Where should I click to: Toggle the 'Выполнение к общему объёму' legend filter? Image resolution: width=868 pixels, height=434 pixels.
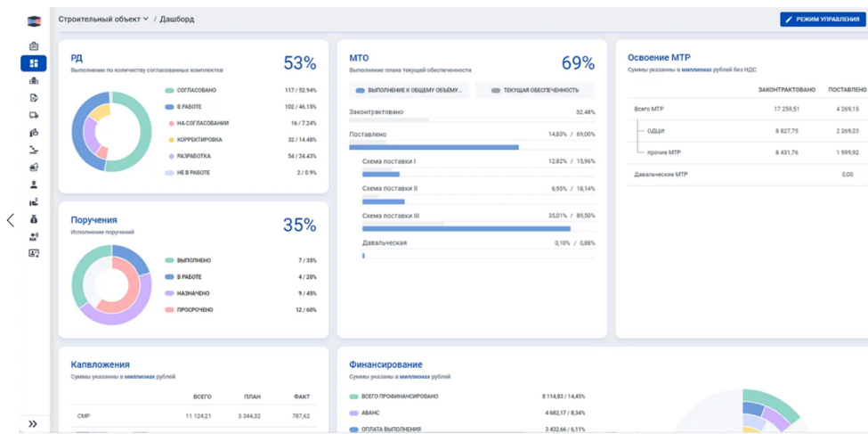coord(409,90)
